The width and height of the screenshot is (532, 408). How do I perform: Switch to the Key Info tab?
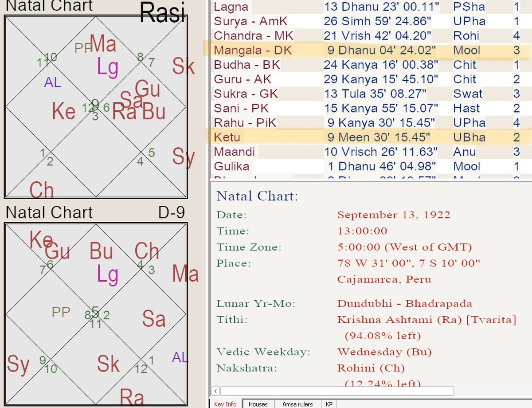(x=225, y=404)
